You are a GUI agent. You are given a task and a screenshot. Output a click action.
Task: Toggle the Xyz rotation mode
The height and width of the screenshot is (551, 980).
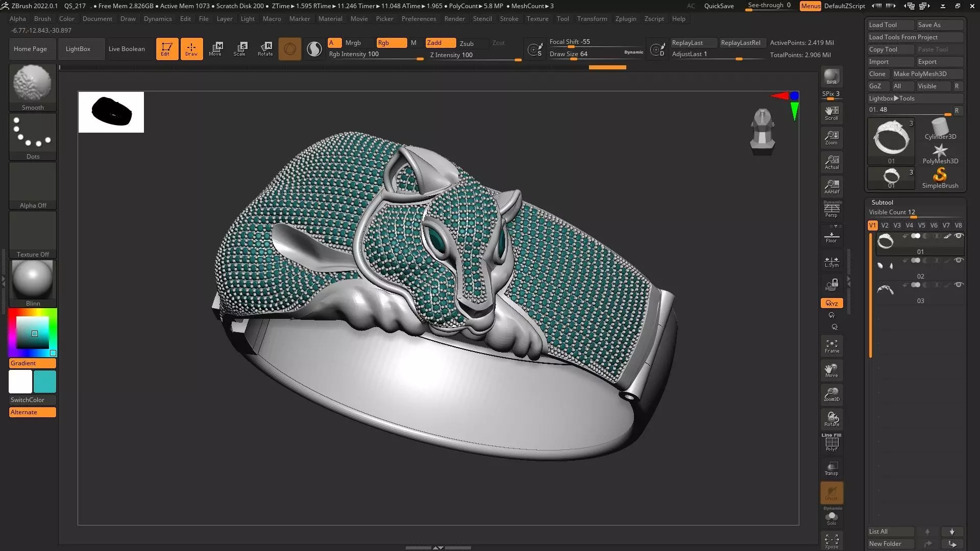[x=831, y=303]
